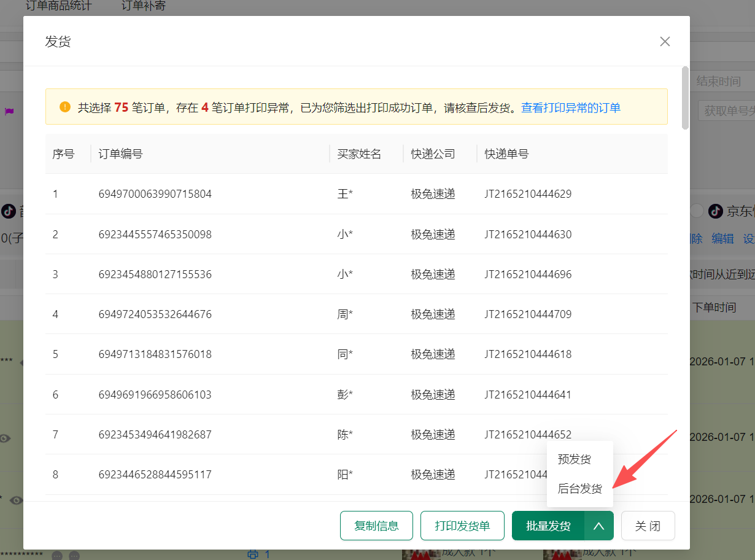The image size is (755, 560).
Task: Click the purple flag icon at the left edge
Action: pos(9,111)
